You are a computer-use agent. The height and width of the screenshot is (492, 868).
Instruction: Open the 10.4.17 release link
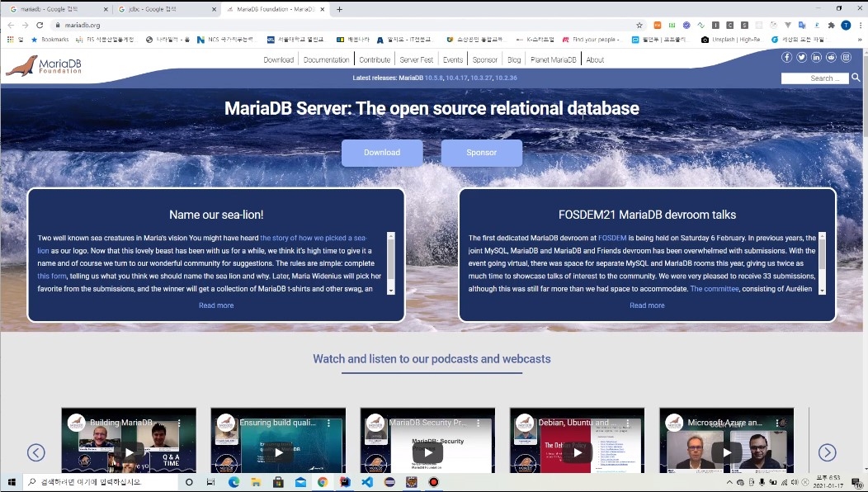457,78
